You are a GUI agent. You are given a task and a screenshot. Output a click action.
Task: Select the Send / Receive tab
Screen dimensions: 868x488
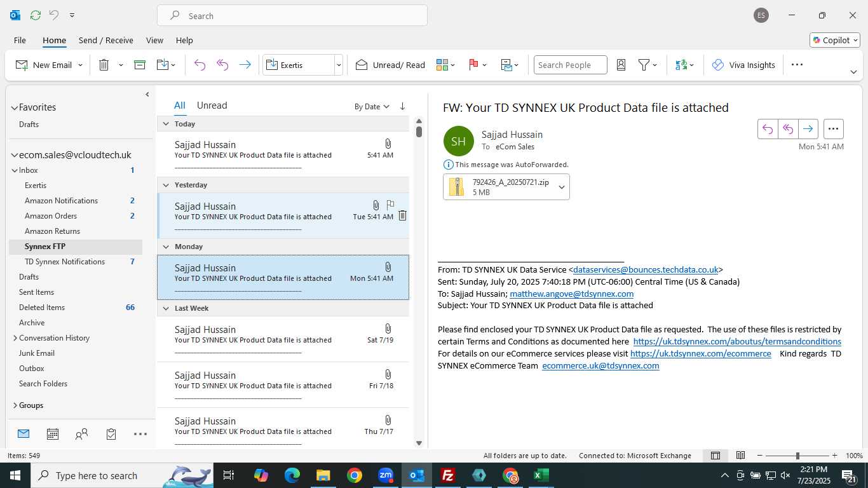tap(106, 40)
